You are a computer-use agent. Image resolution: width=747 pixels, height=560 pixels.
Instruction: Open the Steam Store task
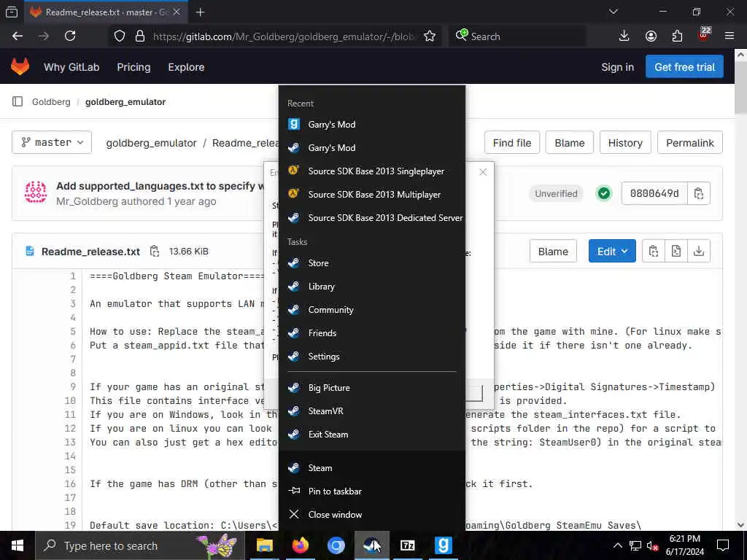tap(371, 262)
